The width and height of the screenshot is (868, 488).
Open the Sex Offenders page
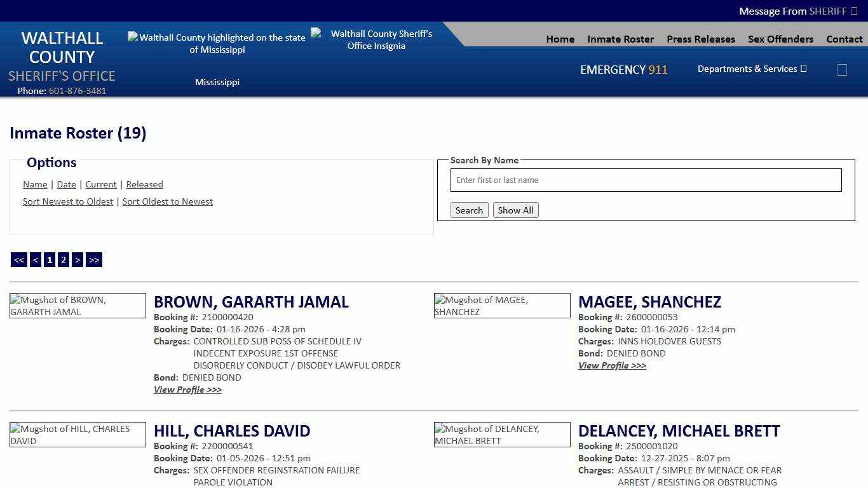click(x=780, y=39)
